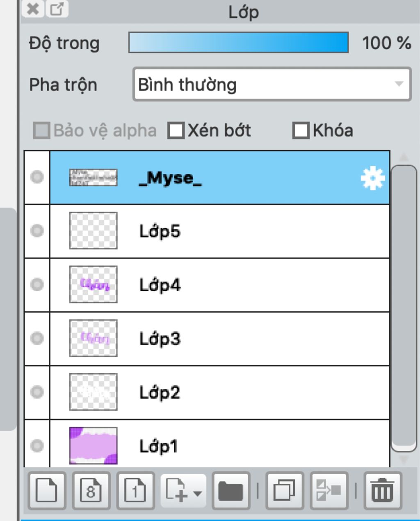
Task: Adjust the Độ trong opacity slider
Action: pyautogui.click(x=238, y=43)
